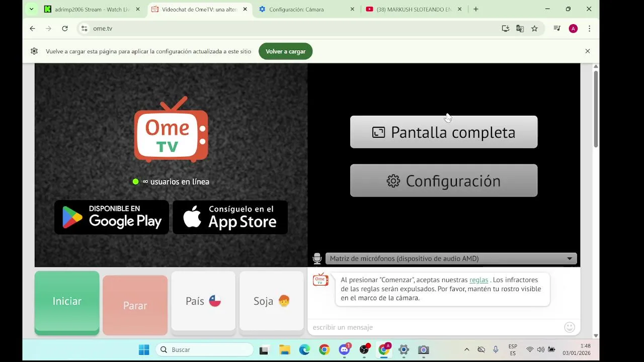Open Discord from taskbar
644x362 pixels.
tap(345, 350)
